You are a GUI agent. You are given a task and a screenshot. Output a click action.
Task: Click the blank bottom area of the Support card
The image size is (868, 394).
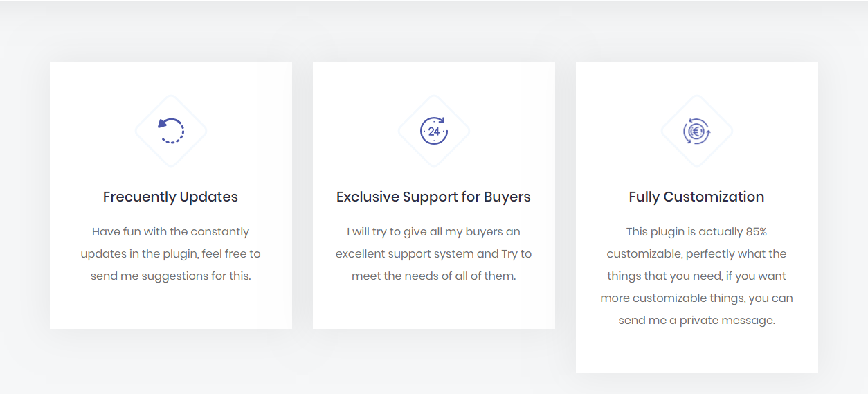click(x=433, y=308)
